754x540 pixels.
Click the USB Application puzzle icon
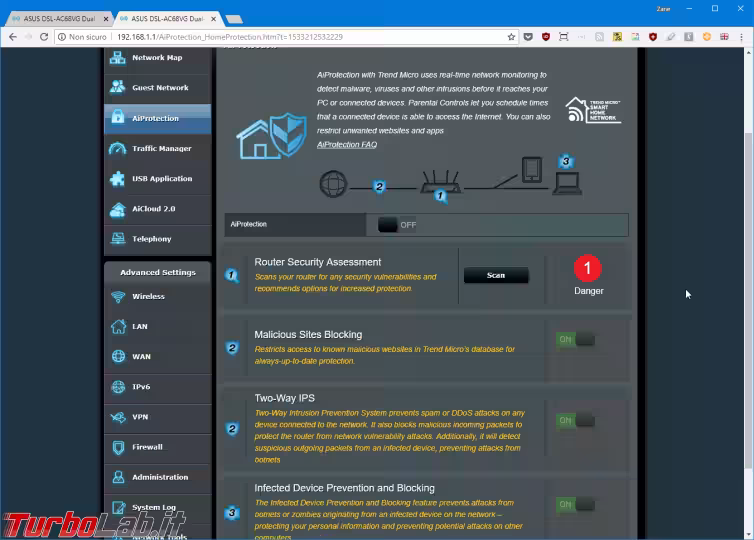click(118, 179)
